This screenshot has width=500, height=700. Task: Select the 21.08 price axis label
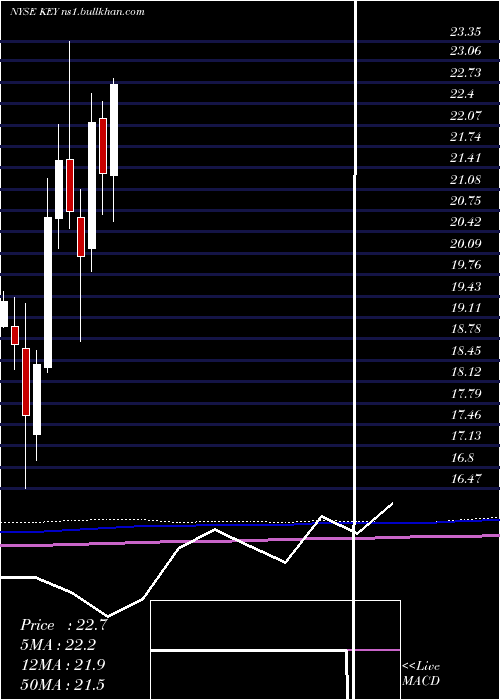coord(466,180)
